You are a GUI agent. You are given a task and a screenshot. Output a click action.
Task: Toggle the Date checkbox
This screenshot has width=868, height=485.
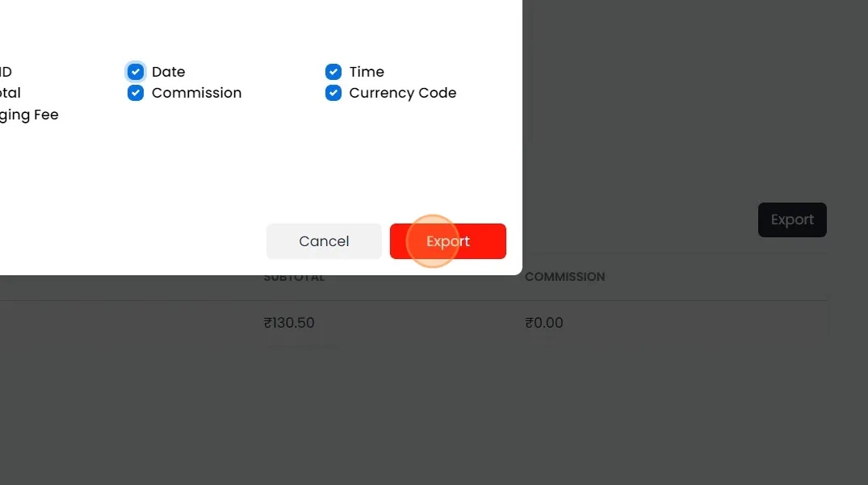pyautogui.click(x=136, y=72)
